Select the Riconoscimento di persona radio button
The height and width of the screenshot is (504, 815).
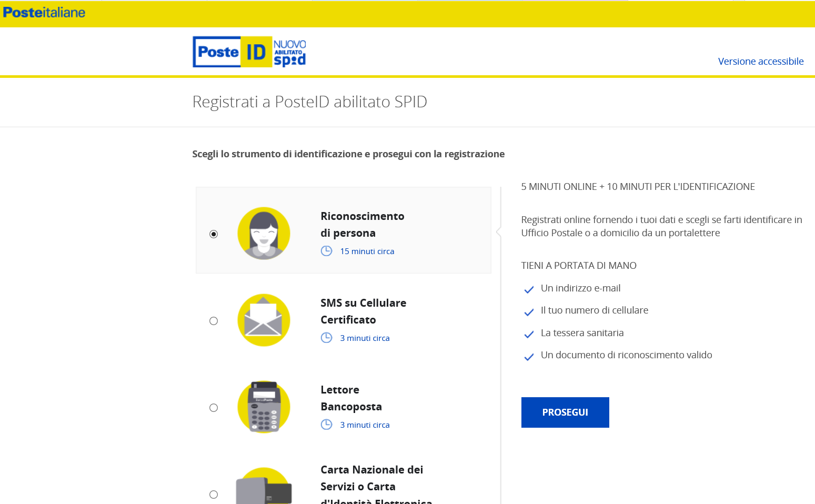tap(214, 234)
